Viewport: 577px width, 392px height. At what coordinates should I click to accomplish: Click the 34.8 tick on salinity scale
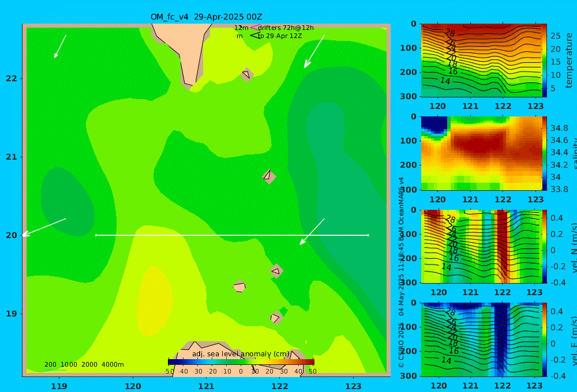pyautogui.click(x=559, y=128)
